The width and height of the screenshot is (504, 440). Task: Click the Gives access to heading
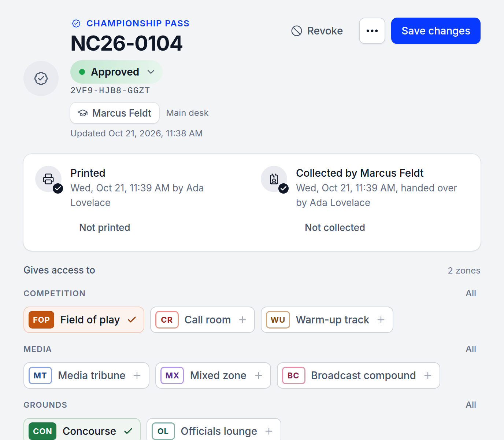pyautogui.click(x=59, y=270)
